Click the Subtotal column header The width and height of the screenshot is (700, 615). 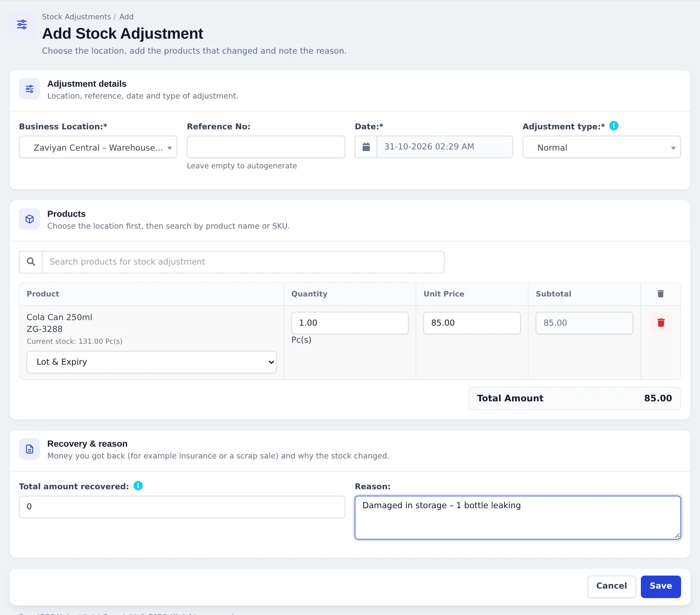point(553,294)
